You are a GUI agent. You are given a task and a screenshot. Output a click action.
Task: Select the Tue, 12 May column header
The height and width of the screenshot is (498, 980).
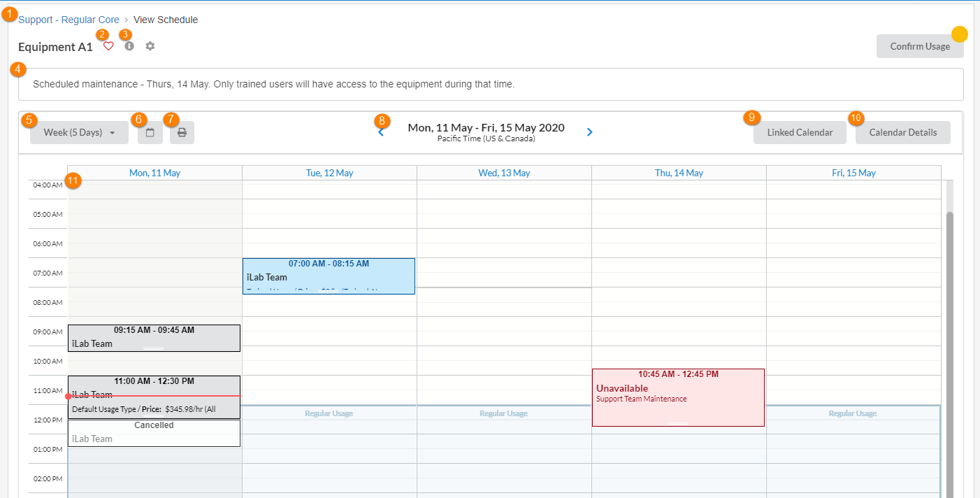pos(329,173)
